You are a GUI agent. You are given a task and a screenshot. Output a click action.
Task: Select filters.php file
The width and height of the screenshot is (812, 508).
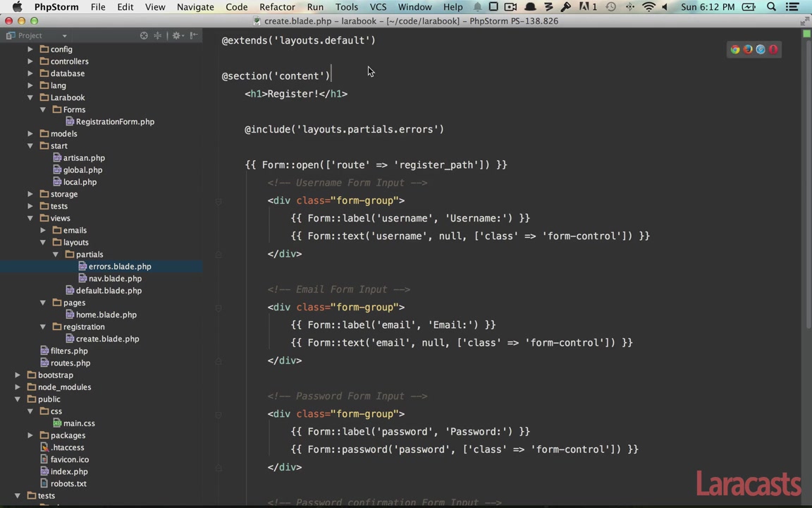[69, 351]
